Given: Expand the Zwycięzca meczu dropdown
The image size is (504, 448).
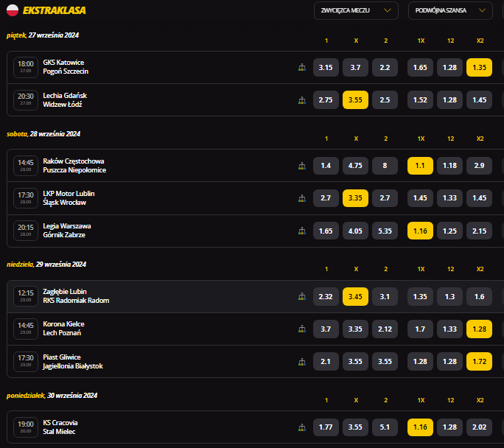Looking at the screenshot, I should click(356, 10).
